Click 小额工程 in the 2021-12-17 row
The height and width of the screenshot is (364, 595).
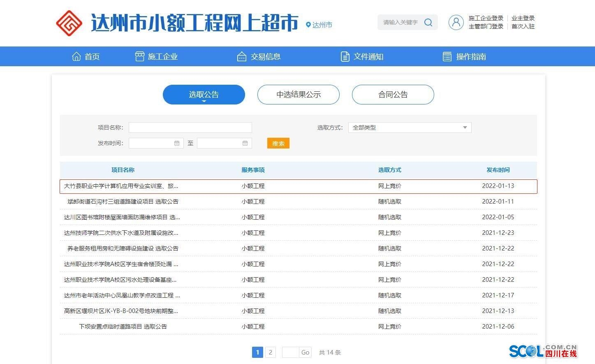[253, 295]
